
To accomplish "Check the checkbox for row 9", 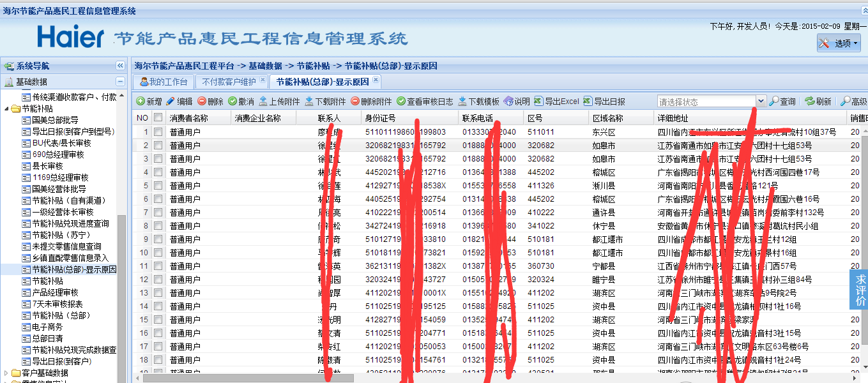I will pyautogui.click(x=158, y=239).
